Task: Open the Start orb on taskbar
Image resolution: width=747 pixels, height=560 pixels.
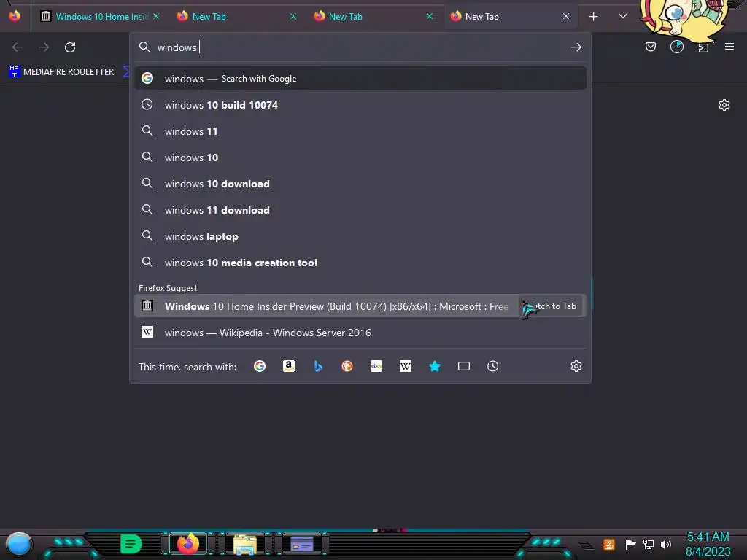Action: tap(19, 544)
